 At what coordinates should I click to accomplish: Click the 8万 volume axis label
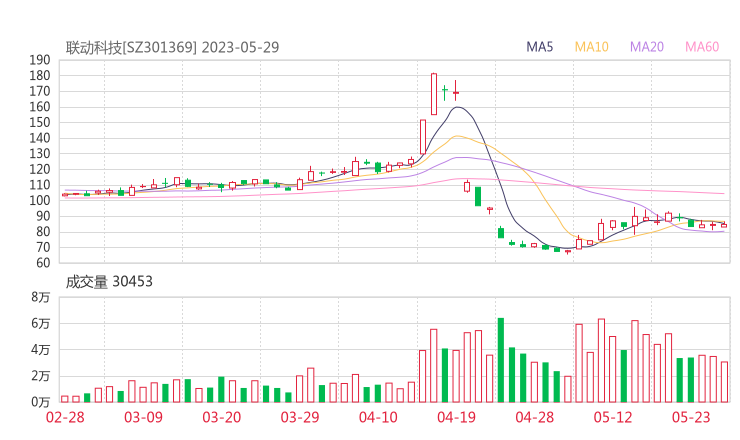click(41, 297)
